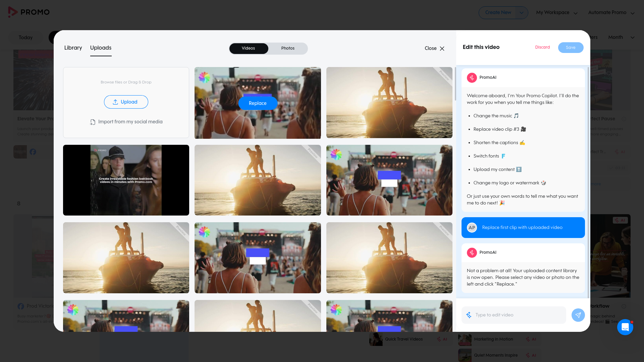Save the video edits

tap(571, 48)
